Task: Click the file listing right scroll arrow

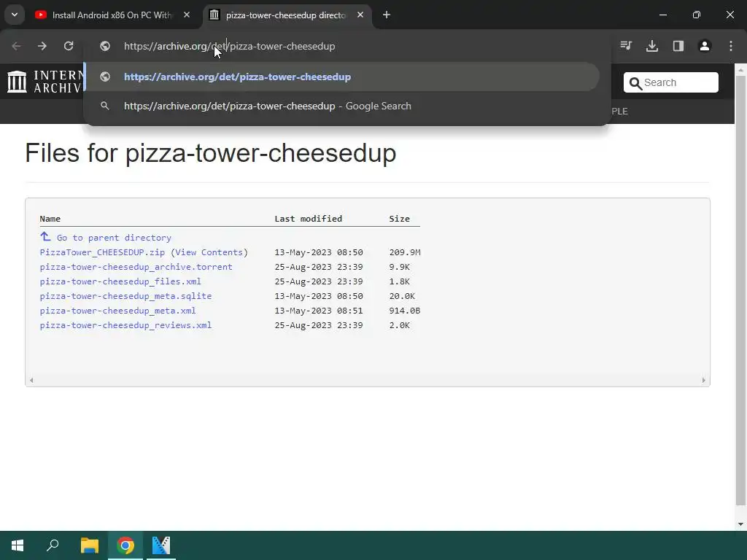Action: click(x=704, y=380)
